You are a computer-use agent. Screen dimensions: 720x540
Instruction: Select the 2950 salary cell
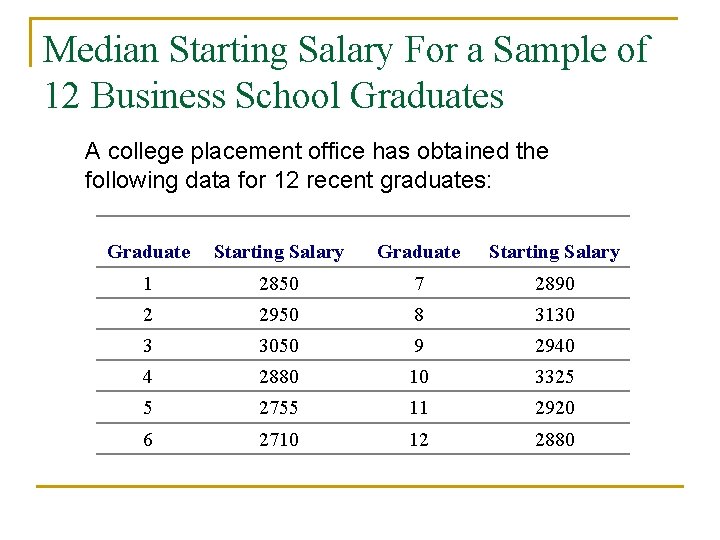tap(278, 315)
